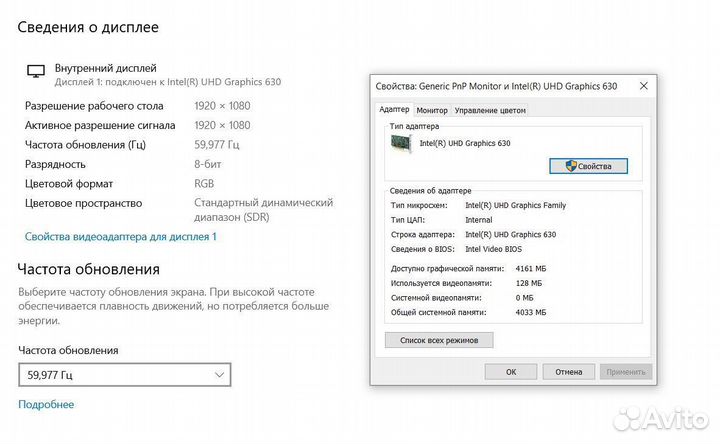This screenshot has width=720, height=444.
Task: Switch to the Монитор tab
Action: click(432, 110)
